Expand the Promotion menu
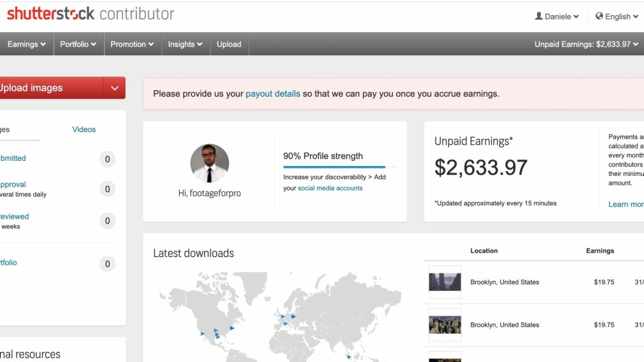The width and height of the screenshot is (644, 362). click(x=132, y=44)
